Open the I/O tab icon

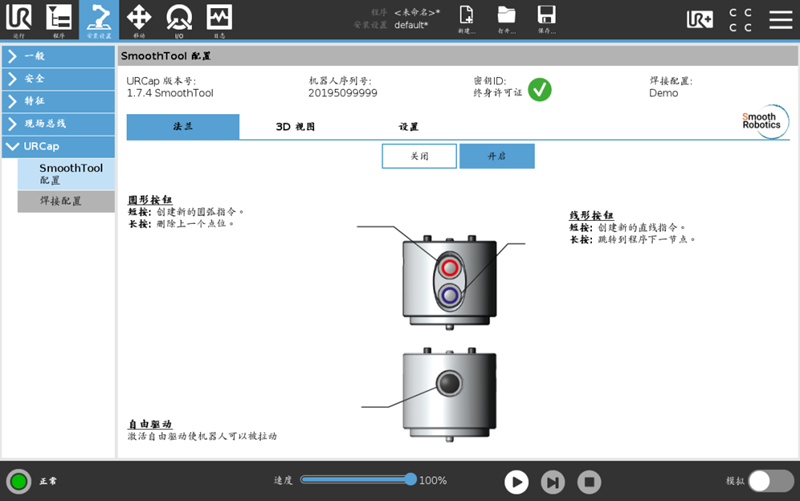(179, 19)
